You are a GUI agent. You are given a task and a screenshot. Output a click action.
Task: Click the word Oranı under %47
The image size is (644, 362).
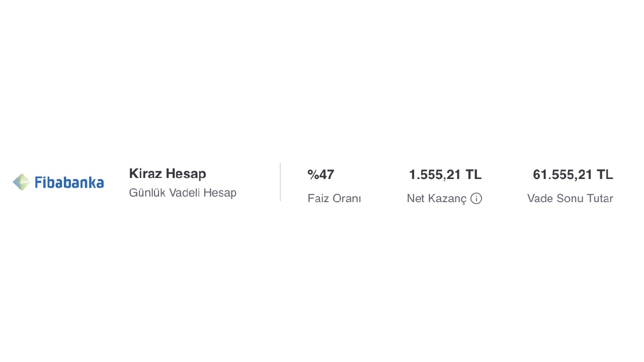pyautogui.click(x=347, y=199)
